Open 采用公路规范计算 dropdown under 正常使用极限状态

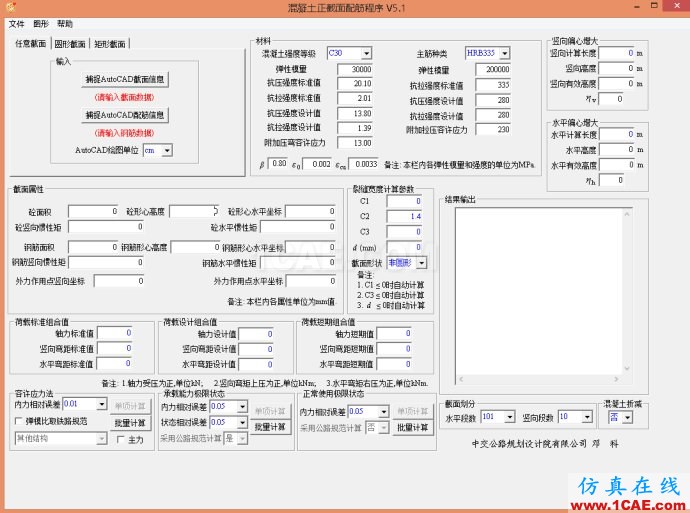click(384, 428)
